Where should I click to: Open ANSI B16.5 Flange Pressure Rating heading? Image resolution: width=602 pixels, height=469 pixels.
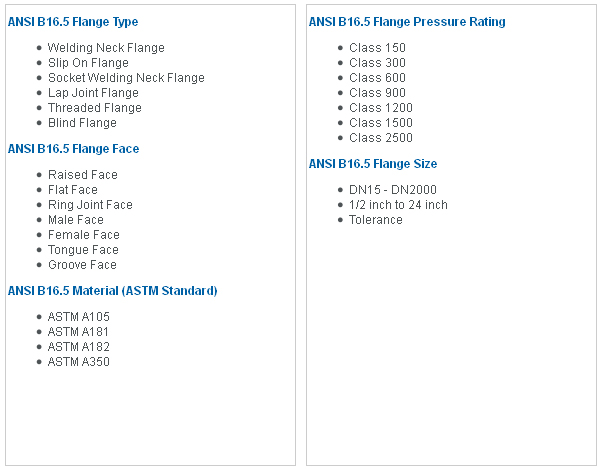(407, 22)
